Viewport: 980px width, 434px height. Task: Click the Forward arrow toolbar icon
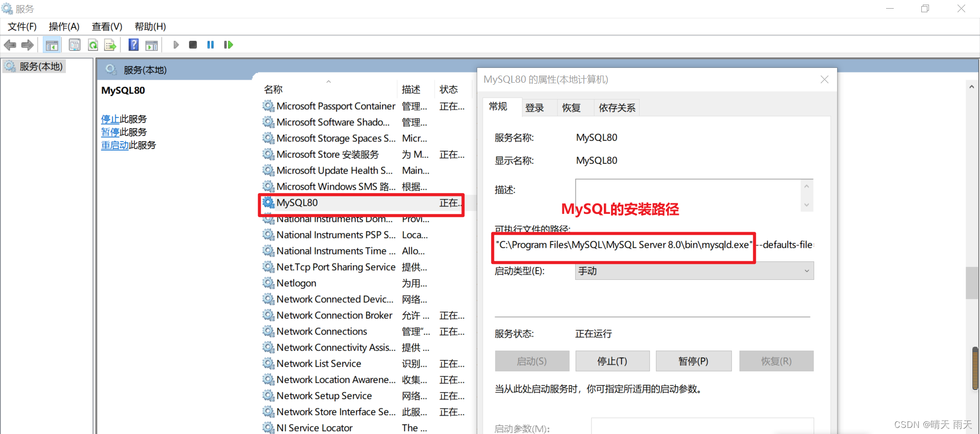[x=28, y=45]
